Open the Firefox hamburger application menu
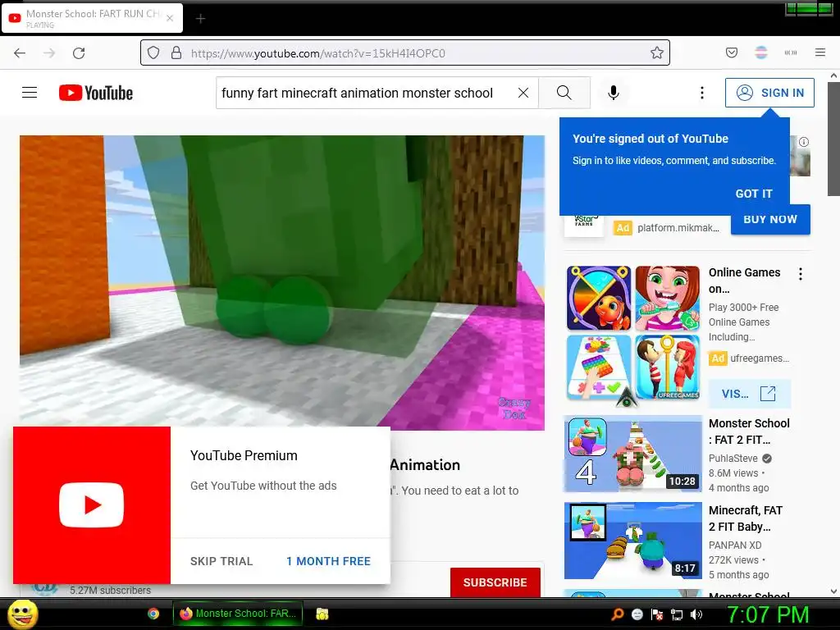This screenshot has width=840, height=630. pyautogui.click(x=820, y=52)
